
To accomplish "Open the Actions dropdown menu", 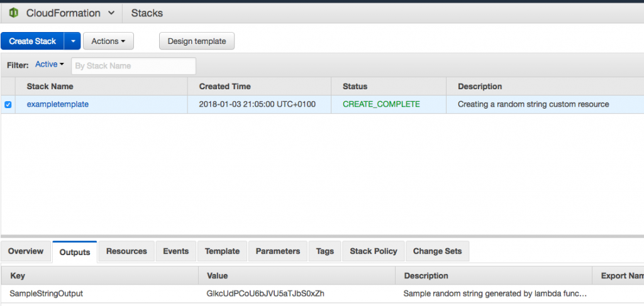I will (x=108, y=41).
